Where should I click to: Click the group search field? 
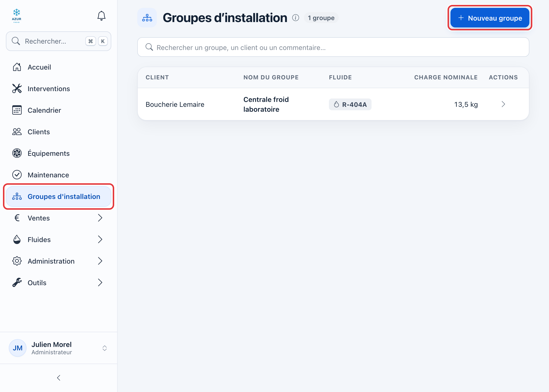(333, 47)
